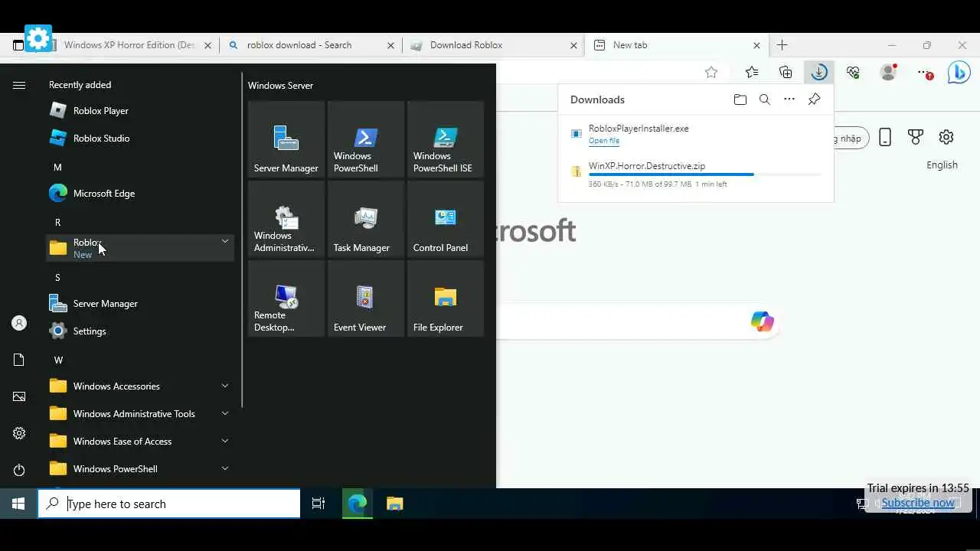Open the tab actions menu button

click(x=18, y=45)
